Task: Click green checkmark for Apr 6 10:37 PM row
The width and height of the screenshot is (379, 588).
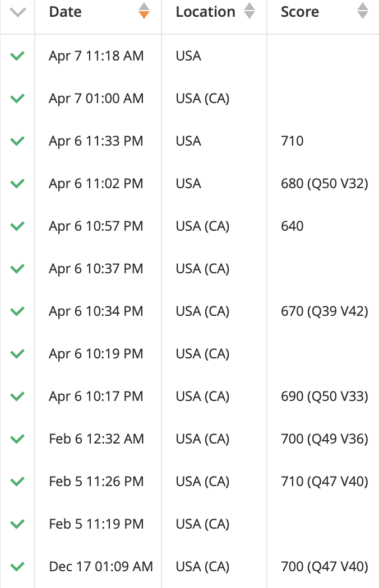Action: point(18,269)
